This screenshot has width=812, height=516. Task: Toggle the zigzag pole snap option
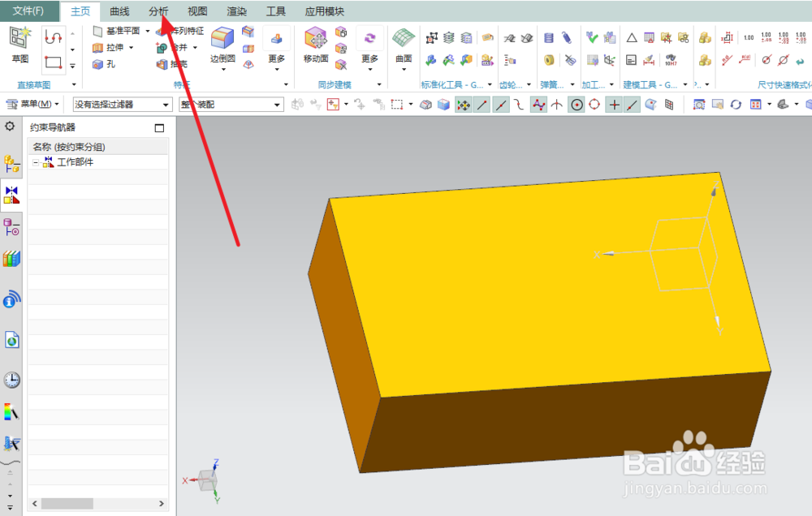click(538, 105)
